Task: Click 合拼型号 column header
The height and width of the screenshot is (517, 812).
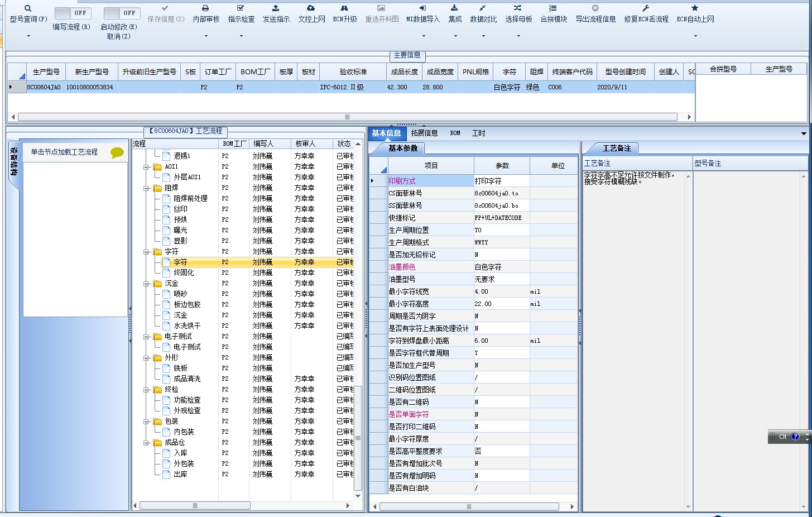Action: [723, 69]
